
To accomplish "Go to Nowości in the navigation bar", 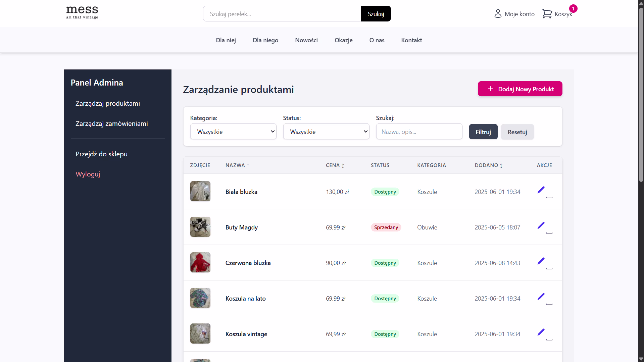I will tap(306, 40).
